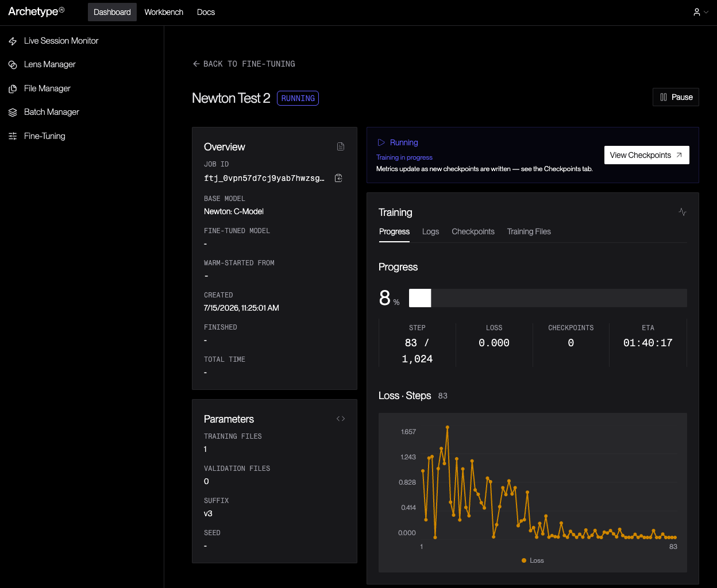Switch to the Logs tab
The width and height of the screenshot is (717, 588).
pos(430,231)
